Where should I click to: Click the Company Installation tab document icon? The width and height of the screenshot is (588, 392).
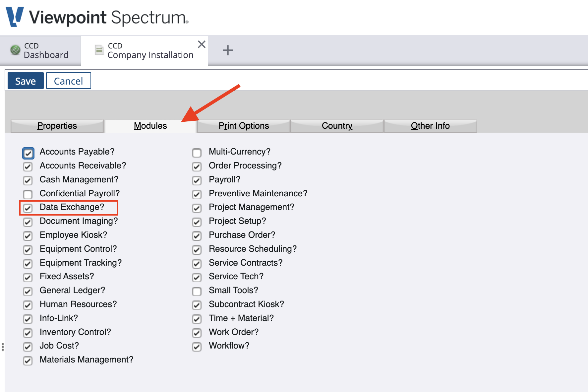pos(99,50)
